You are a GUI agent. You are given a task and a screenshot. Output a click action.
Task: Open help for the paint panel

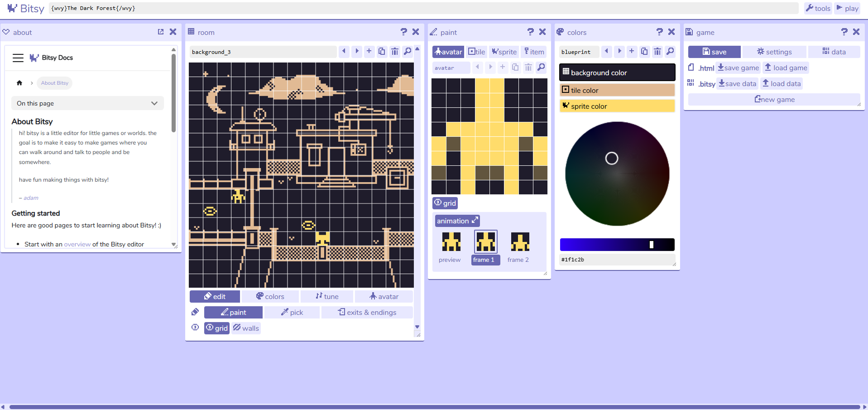tap(530, 32)
